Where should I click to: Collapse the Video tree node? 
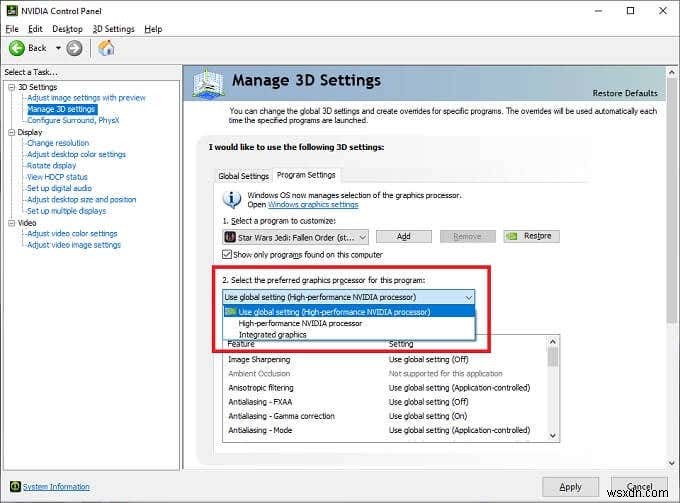pos(12,223)
